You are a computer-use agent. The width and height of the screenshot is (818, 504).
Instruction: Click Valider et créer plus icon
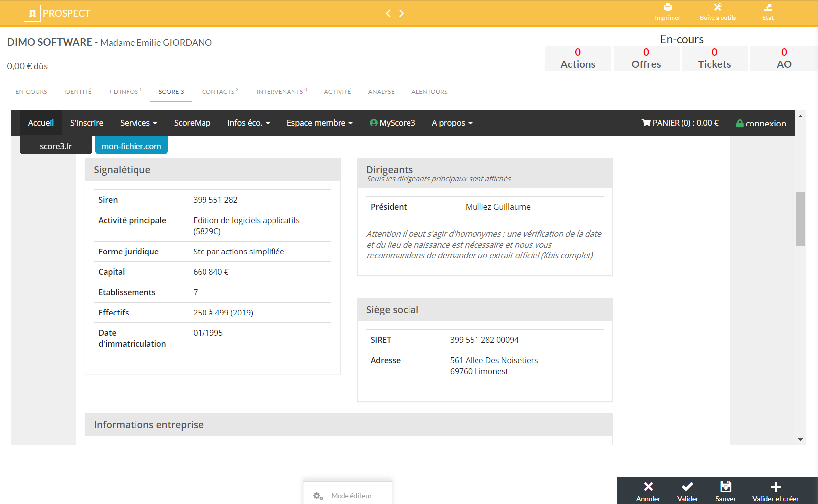click(775, 487)
